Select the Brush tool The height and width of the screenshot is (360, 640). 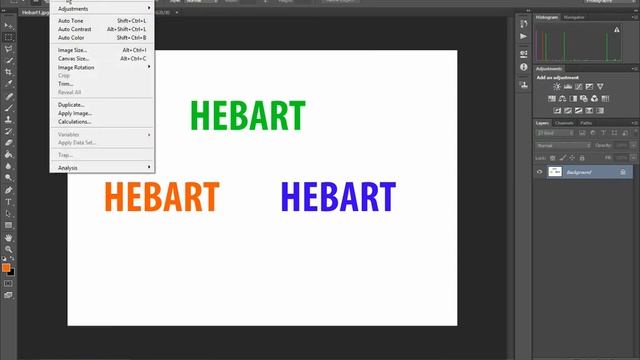[x=8, y=108]
